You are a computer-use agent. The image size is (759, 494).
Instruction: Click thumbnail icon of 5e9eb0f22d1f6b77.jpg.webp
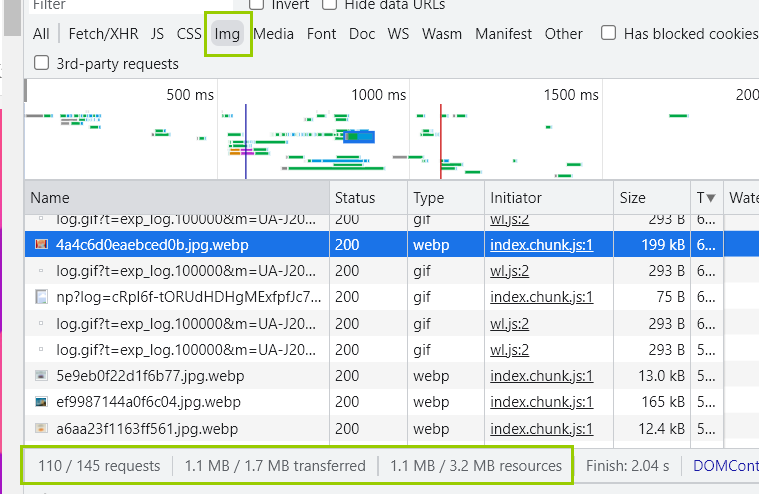(41, 375)
